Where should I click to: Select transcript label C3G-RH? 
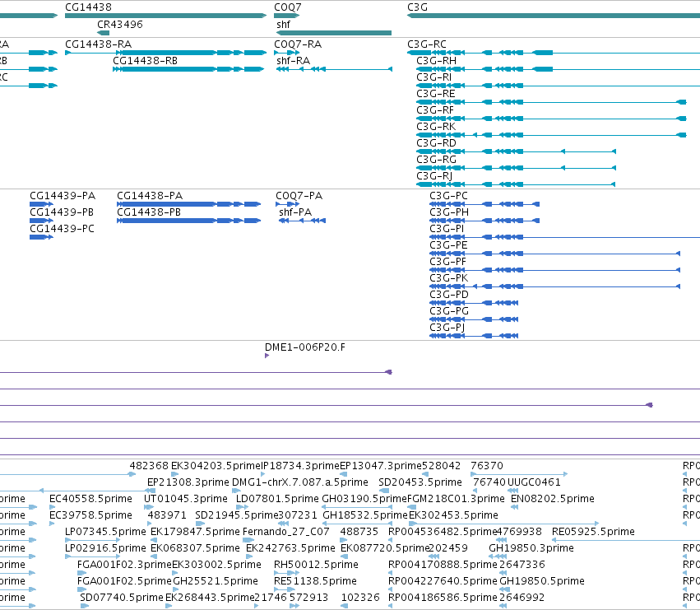(x=436, y=60)
